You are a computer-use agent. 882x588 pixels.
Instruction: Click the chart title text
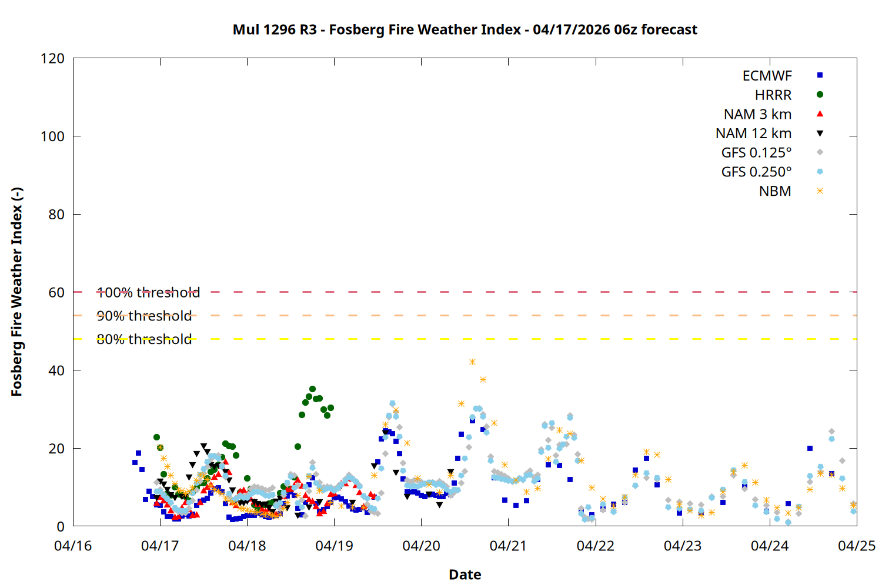pyautogui.click(x=465, y=30)
